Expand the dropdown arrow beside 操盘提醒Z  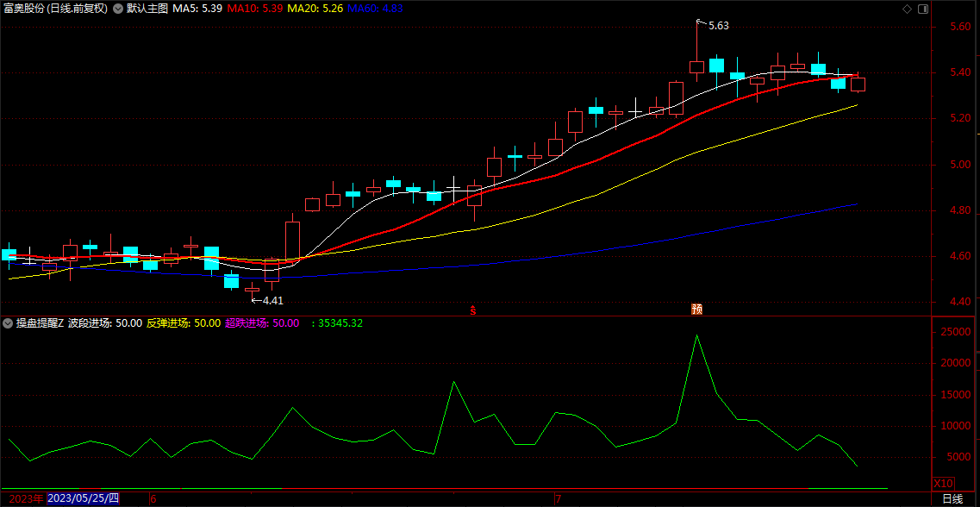[8, 323]
